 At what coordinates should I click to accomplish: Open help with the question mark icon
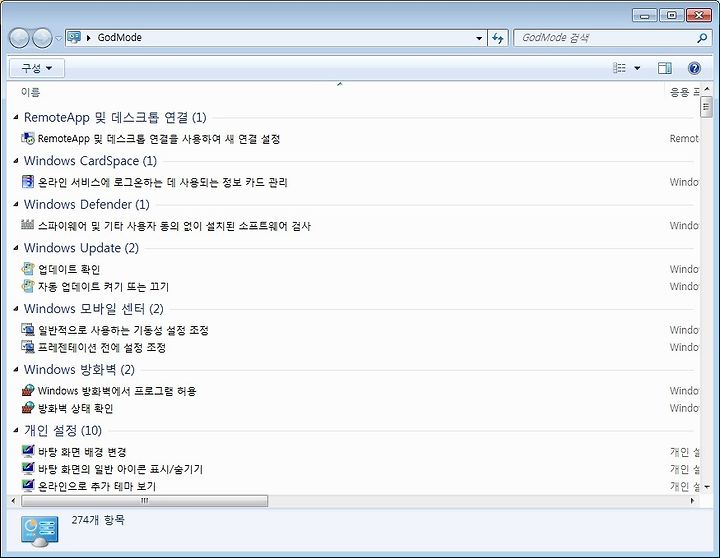[694, 68]
